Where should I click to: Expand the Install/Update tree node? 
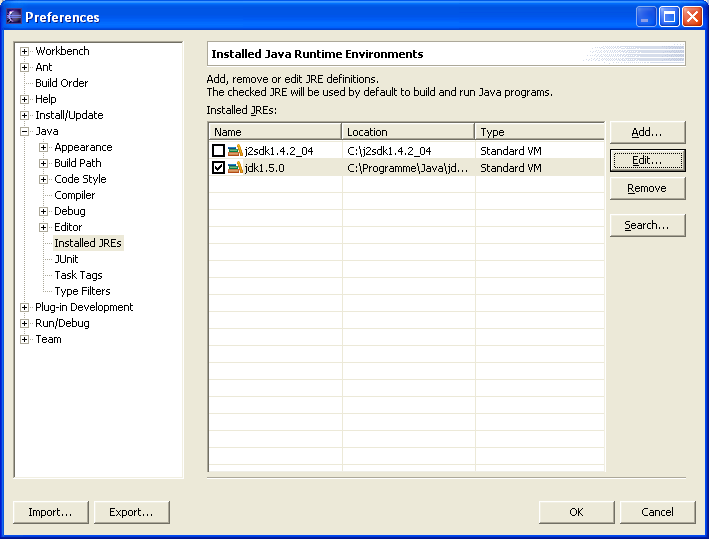24,115
